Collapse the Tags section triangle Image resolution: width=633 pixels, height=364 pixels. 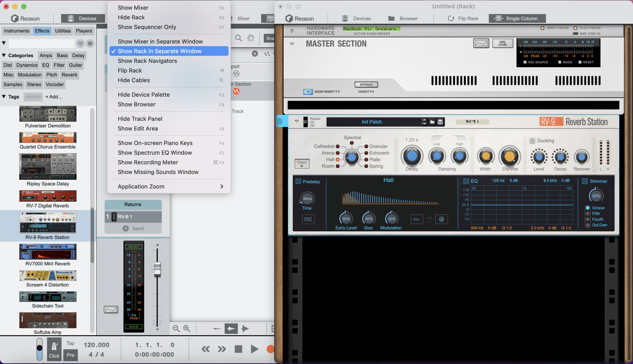pos(4,97)
